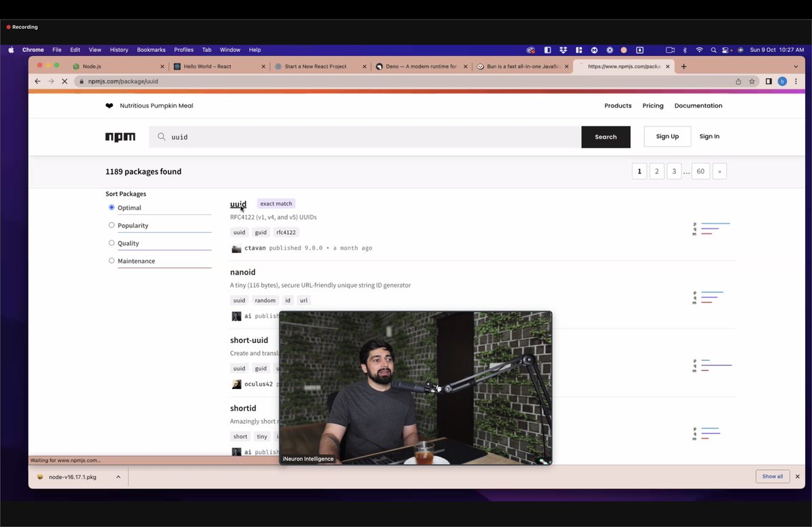The width and height of the screenshot is (812, 527).
Task: Select the Popularity sort option
Action: [x=112, y=225]
